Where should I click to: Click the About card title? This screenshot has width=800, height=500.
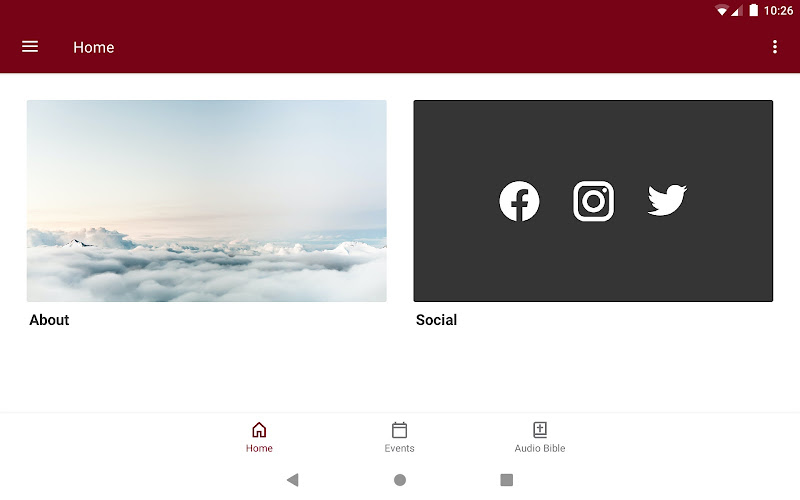click(x=49, y=320)
